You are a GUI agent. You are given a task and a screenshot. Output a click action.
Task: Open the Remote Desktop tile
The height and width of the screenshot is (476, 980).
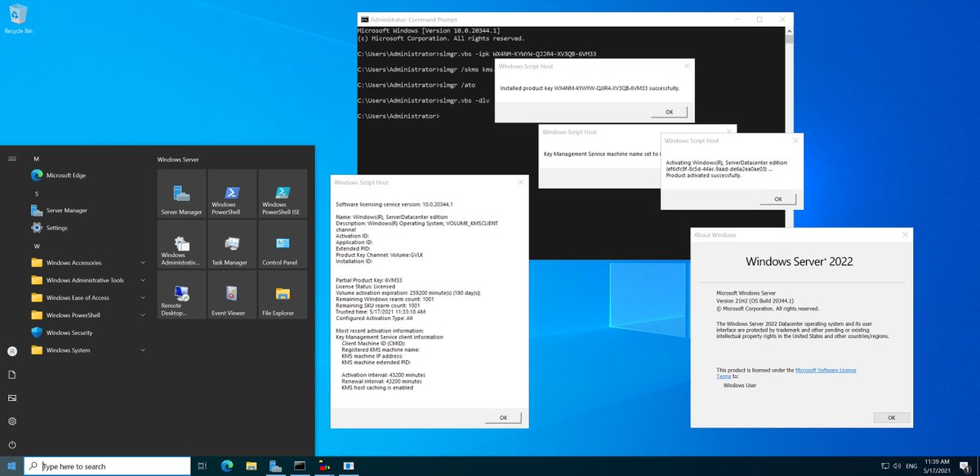[181, 296]
